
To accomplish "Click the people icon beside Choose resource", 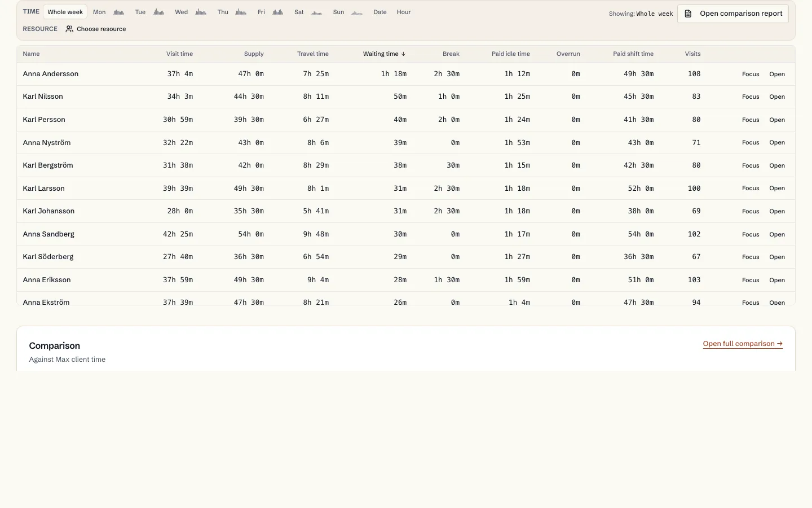I will click(69, 29).
